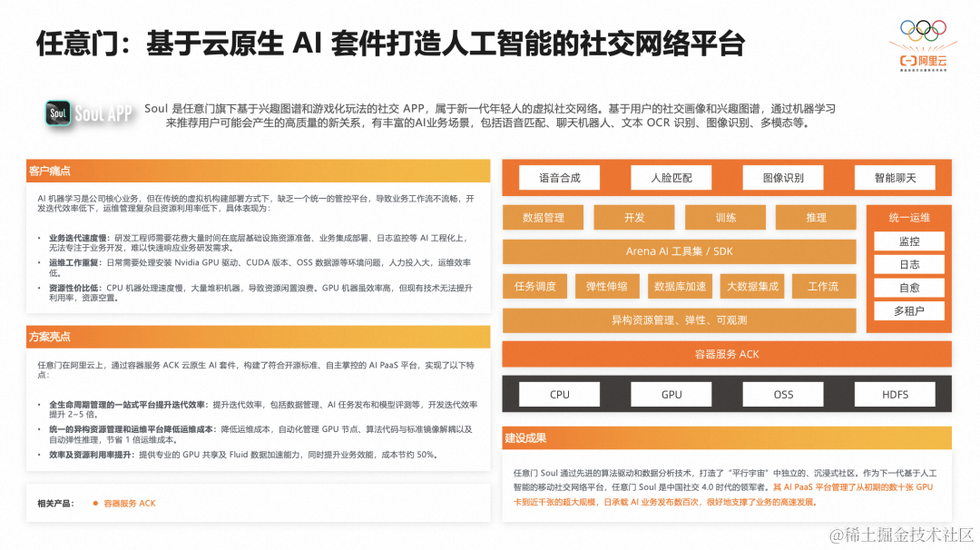Open the 容器服务 ACK related product link
This screenshot has width=980, height=550.
coord(130,503)
